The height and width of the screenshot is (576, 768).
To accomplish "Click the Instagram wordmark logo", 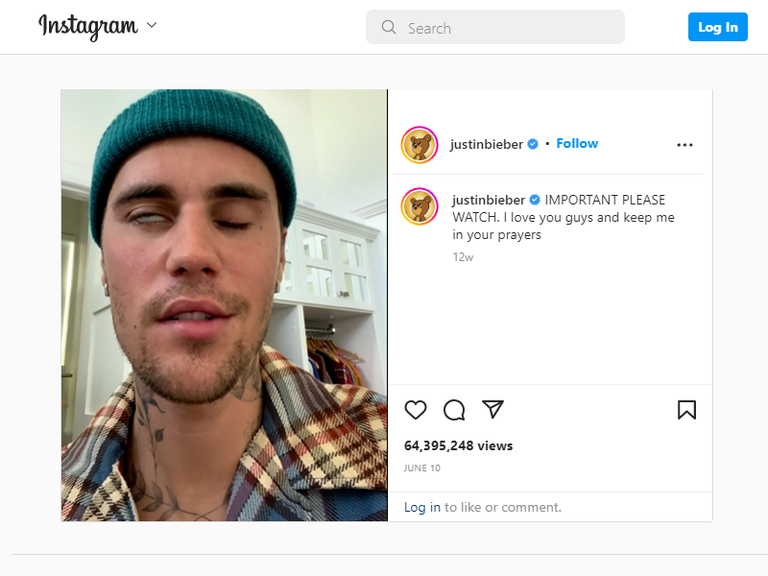I will pyautogui.click(x=88, y=26).
